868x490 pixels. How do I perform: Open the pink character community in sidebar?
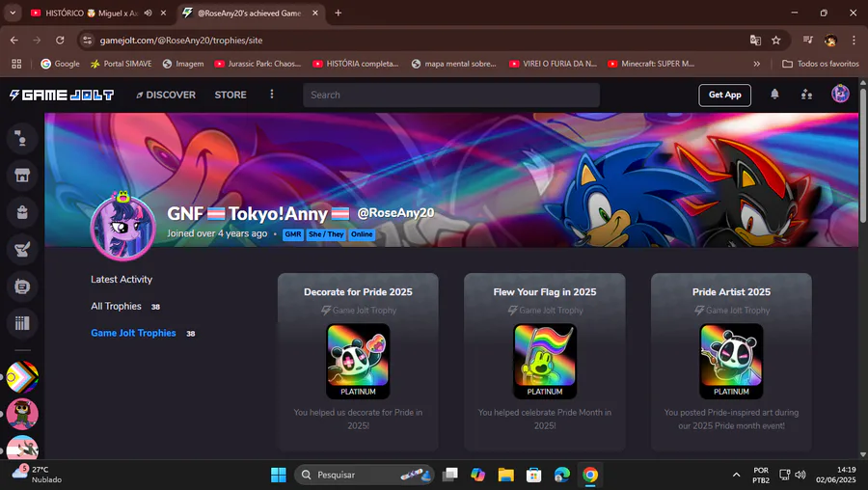point(22,414)
